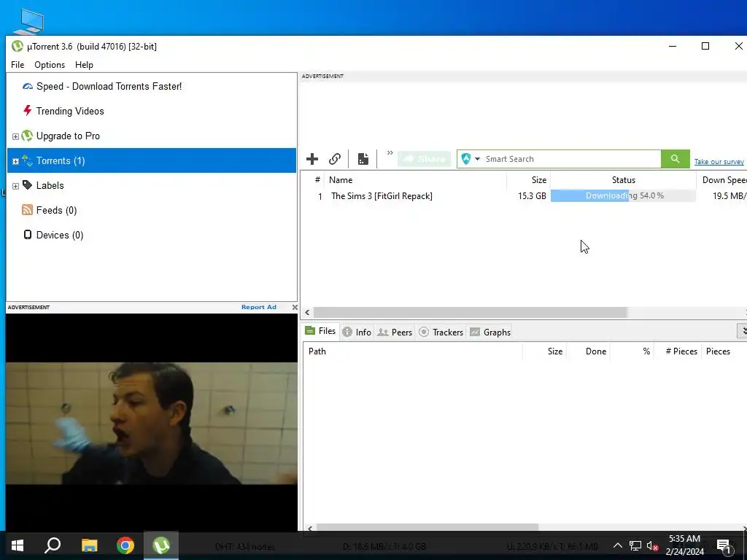Select The Sims 3 [FitGirl Repack] torrent
The image size is (747, 560).
point(382,196)
